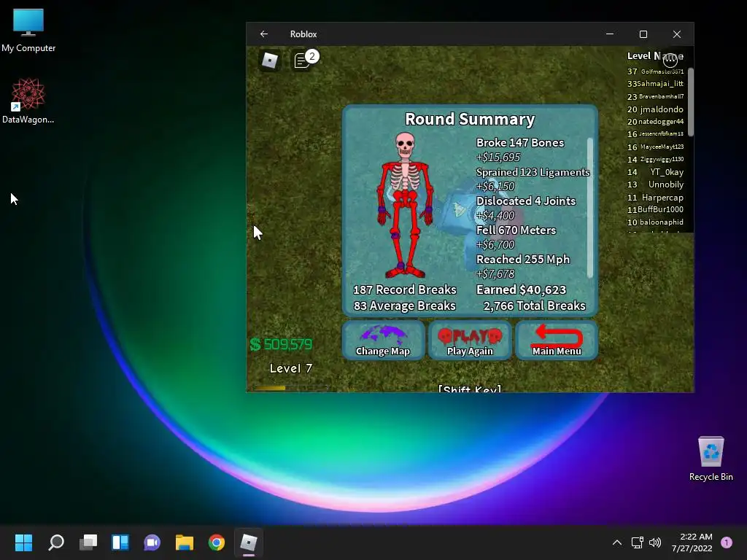Maximize the Roblox window
747x560 pixels.
[x=643, y=34]
